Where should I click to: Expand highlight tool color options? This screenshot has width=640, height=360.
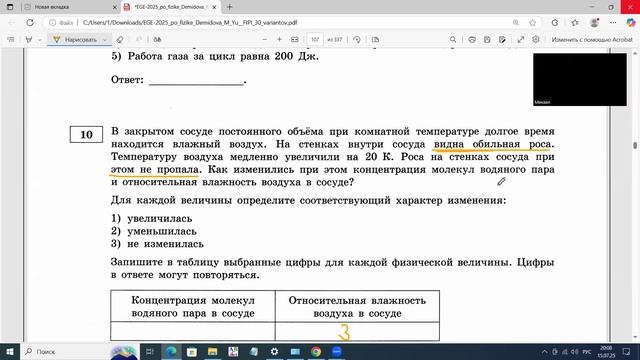click(x=40, y=40)
